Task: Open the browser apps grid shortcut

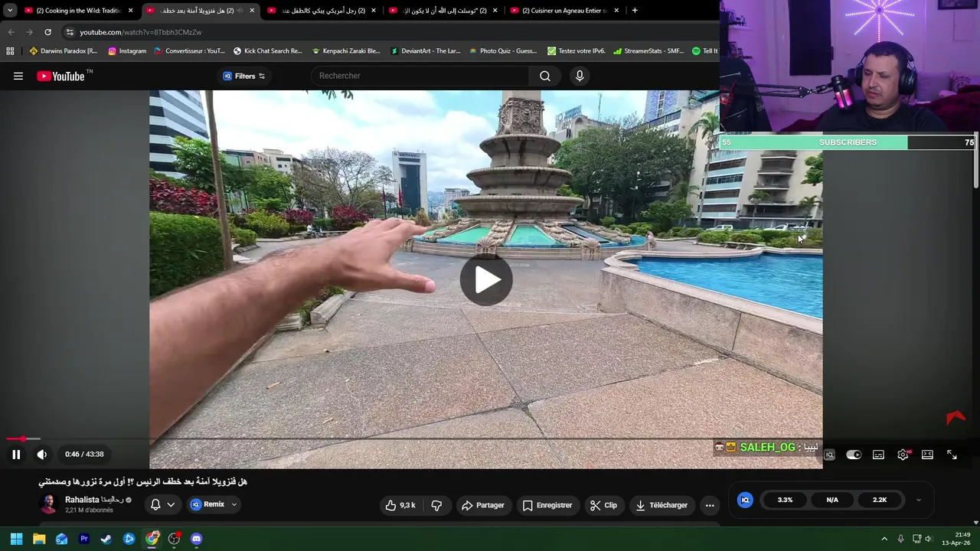Action: [x=10, y=51]
